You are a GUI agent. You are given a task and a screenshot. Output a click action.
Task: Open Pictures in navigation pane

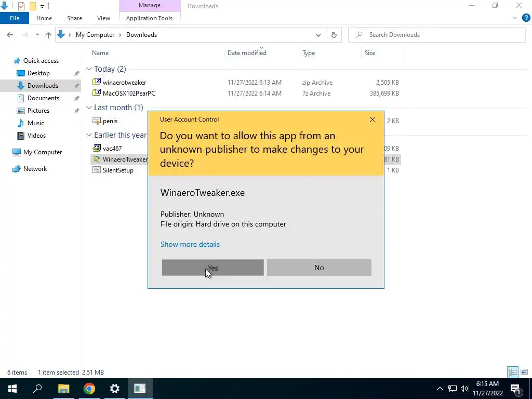[x=38, y=111]
